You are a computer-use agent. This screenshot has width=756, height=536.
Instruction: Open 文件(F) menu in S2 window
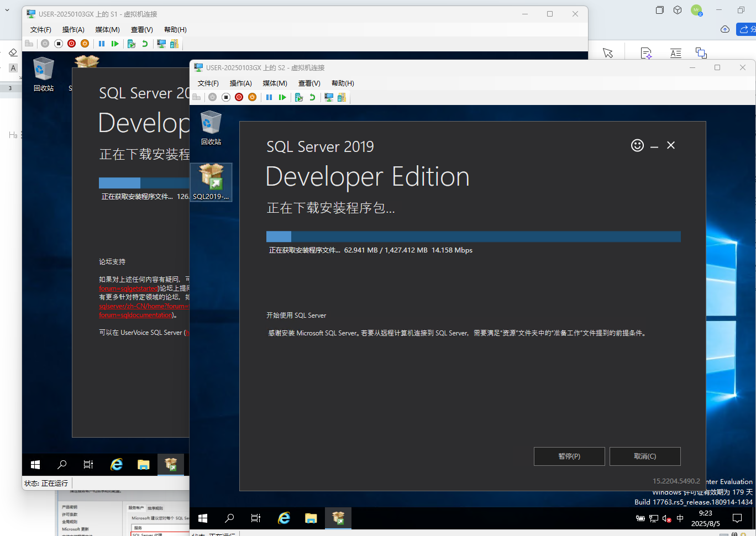pos(208,83)
